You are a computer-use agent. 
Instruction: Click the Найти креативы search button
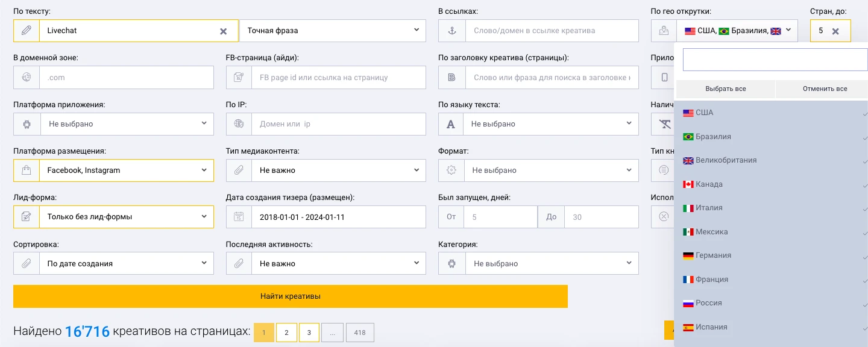(291, 296)
